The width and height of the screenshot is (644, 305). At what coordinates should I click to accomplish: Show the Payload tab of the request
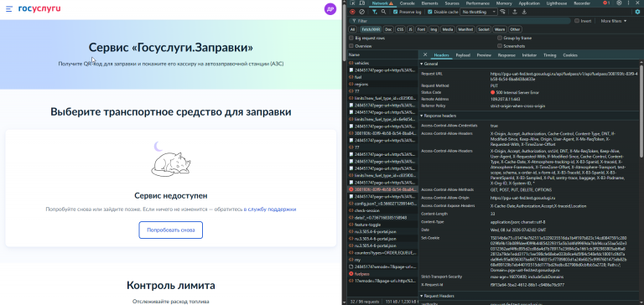(463, 55)
